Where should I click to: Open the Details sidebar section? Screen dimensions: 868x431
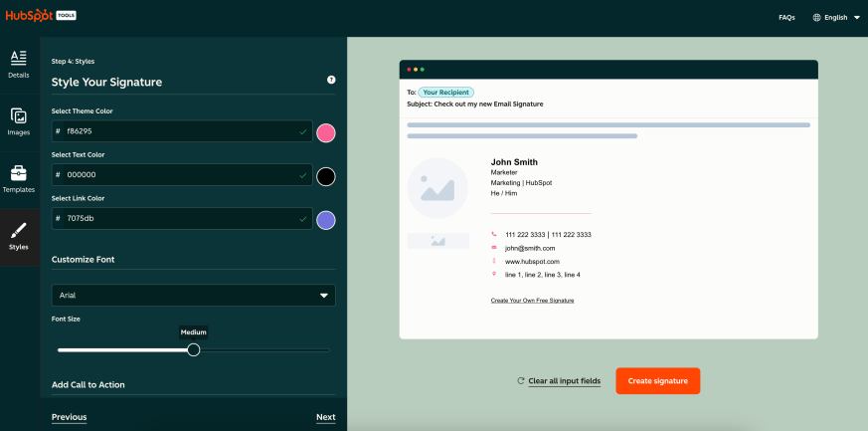pos(19,63)
